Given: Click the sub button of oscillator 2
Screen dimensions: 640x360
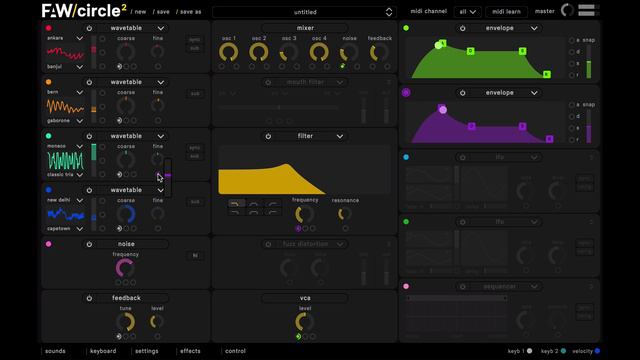Looking at the screenshot, I should (x=195, y=93).
